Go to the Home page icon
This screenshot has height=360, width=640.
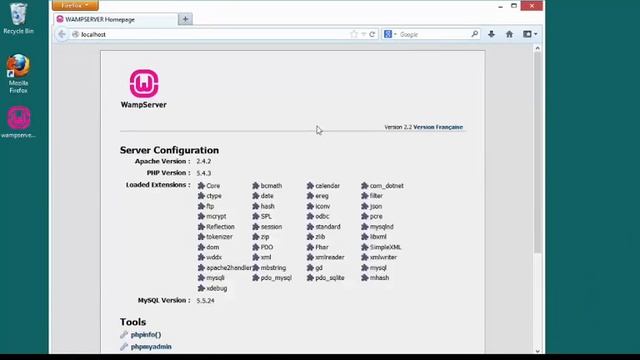[509, 34]
